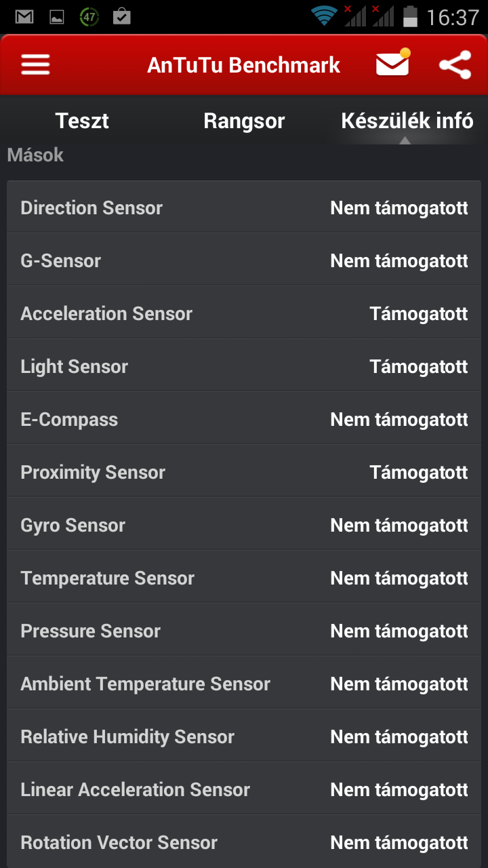488x868 pixels.
Task: Open the hamburger menu icon
Action: (35, 65)
